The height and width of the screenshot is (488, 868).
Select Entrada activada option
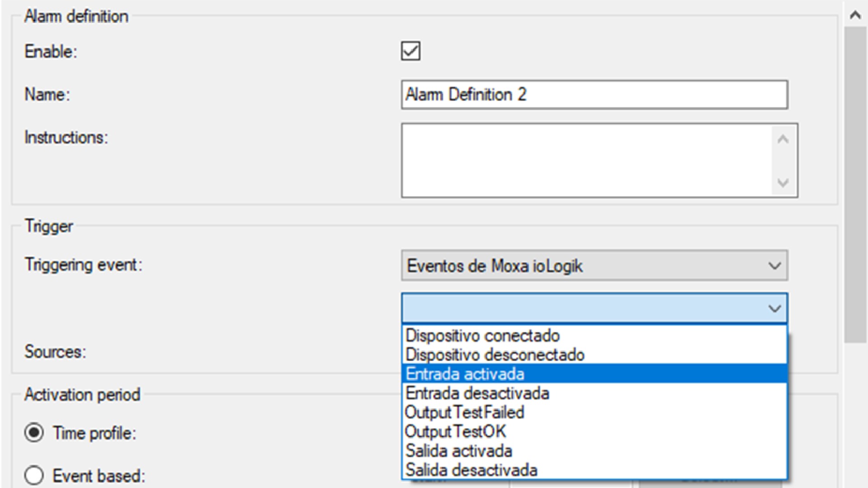[465, 374]
